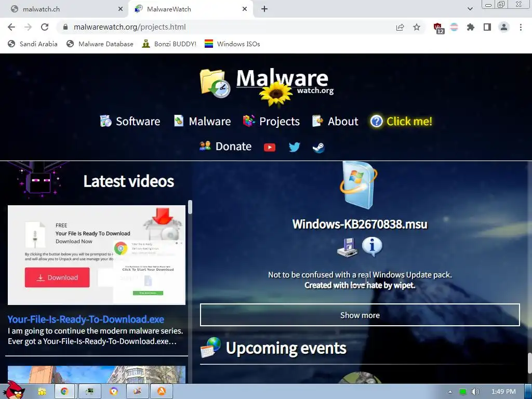Open project info speech bubble icon
532x399 pixels.
click(x=372, y=246)
